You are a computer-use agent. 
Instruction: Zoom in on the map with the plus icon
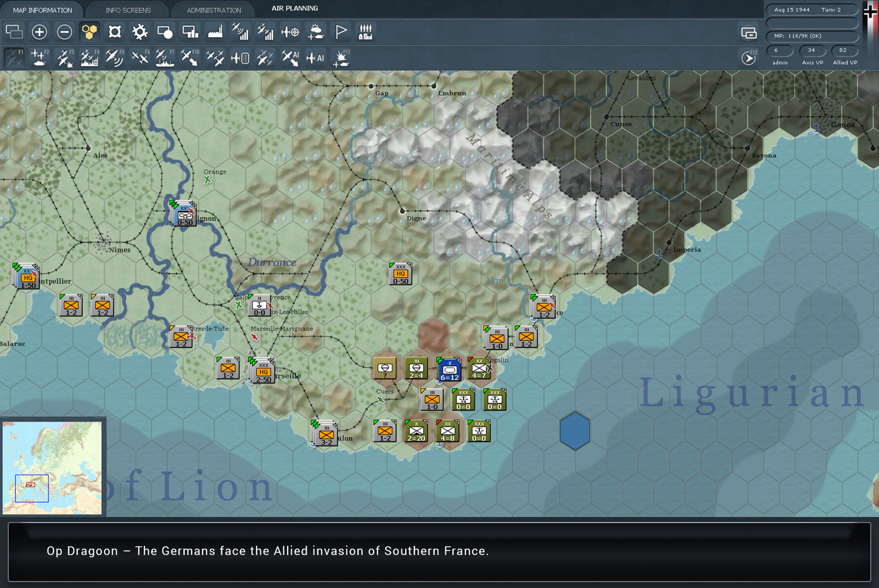point(39,32)
